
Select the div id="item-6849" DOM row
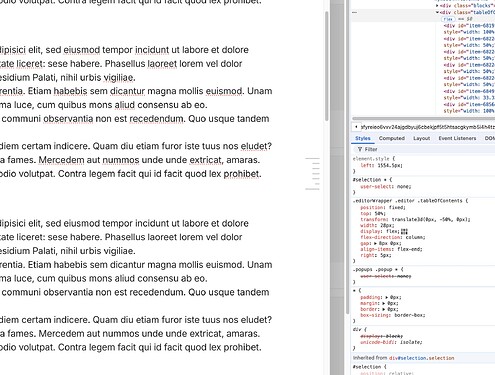469,91
